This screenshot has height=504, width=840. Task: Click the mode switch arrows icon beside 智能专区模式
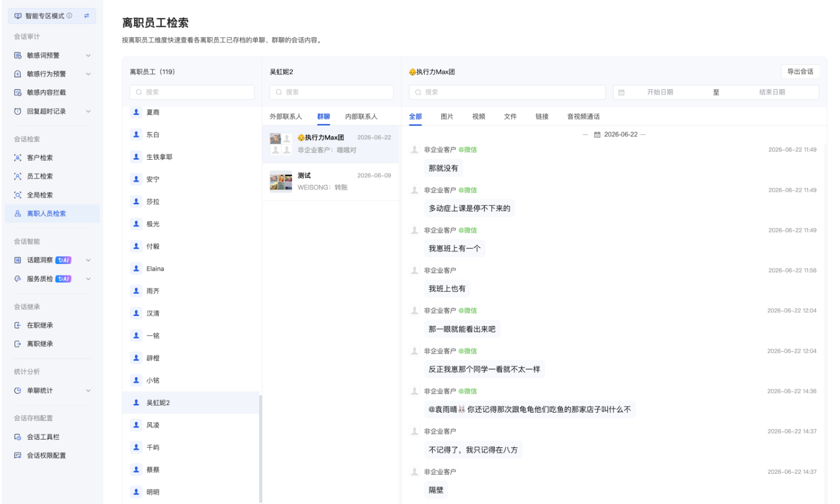pyautogui.click(x=87, y=16)
